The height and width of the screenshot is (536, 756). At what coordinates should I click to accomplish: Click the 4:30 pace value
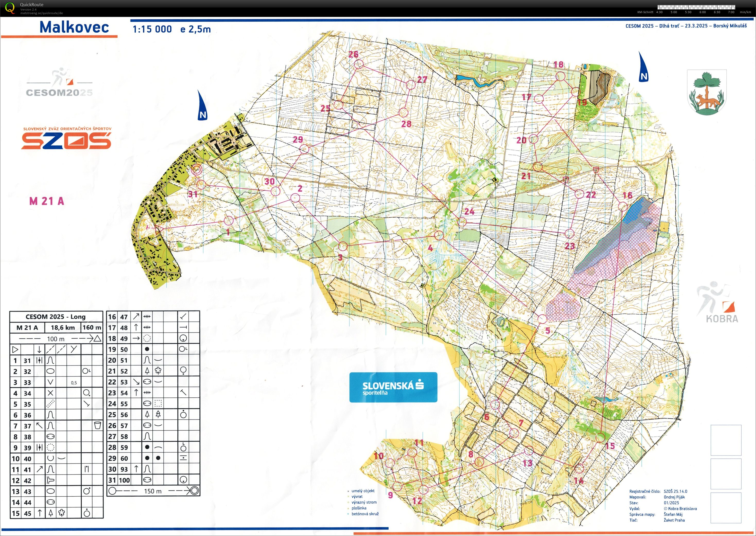tap(659, 12)
